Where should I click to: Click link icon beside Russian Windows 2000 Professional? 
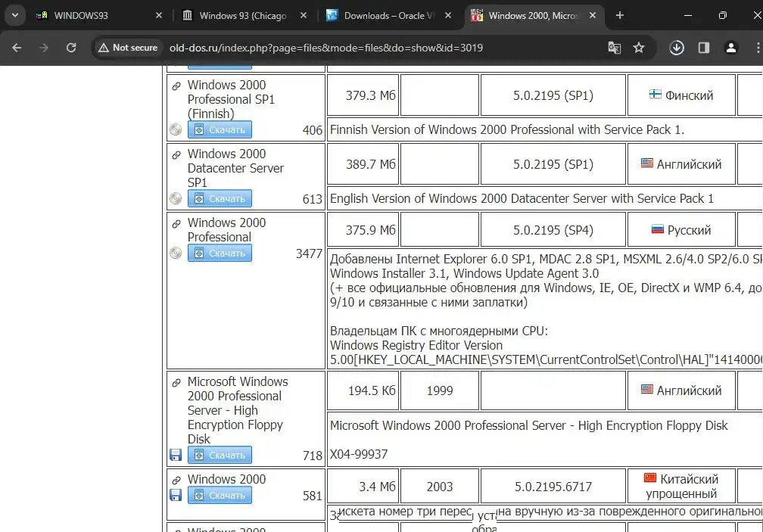point(176,224)
